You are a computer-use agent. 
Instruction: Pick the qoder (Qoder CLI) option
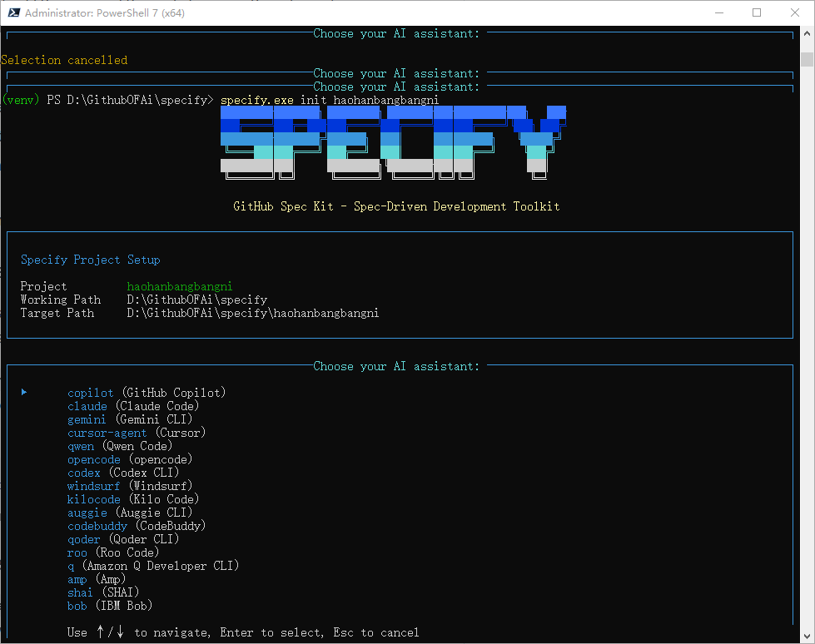coord(123,540)
